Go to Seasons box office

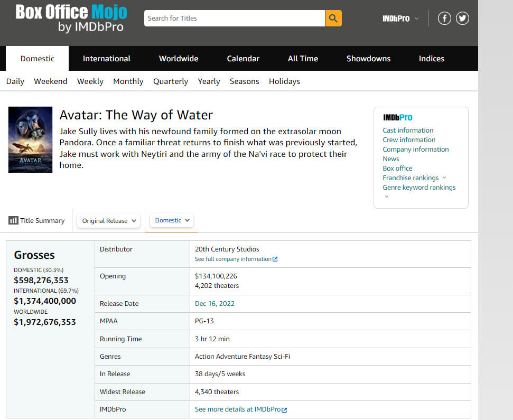point(245,81)
